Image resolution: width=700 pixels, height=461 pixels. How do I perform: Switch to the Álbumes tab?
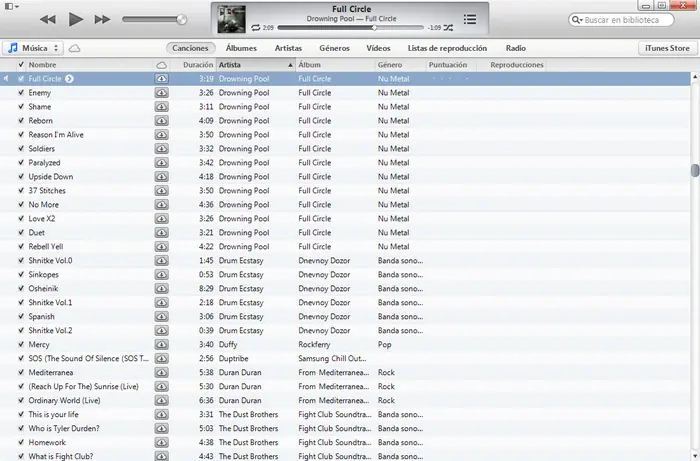click(x=241, y=48)
